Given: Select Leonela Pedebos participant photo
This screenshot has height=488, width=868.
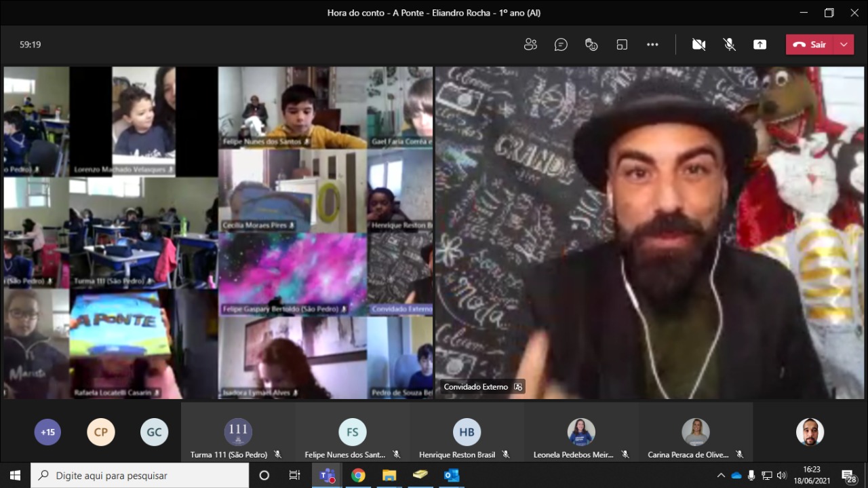Looking at the screenshot, I should coord(581,432).
